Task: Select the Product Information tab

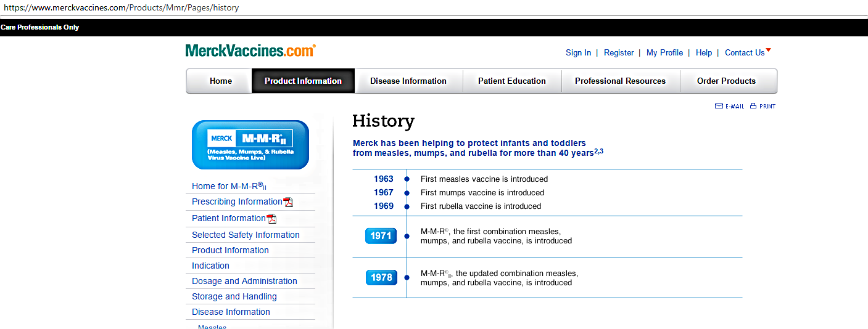Action: (x=303, y=81)
